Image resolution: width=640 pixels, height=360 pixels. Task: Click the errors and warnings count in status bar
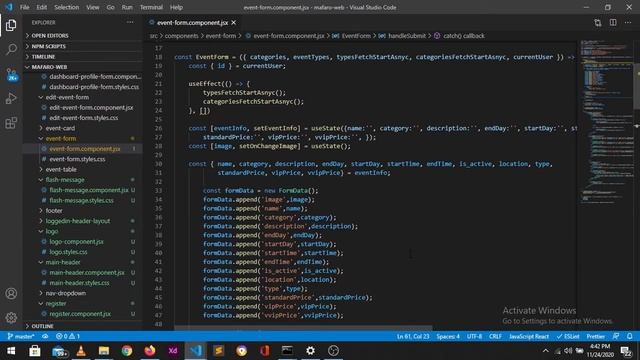pos(68,336)
